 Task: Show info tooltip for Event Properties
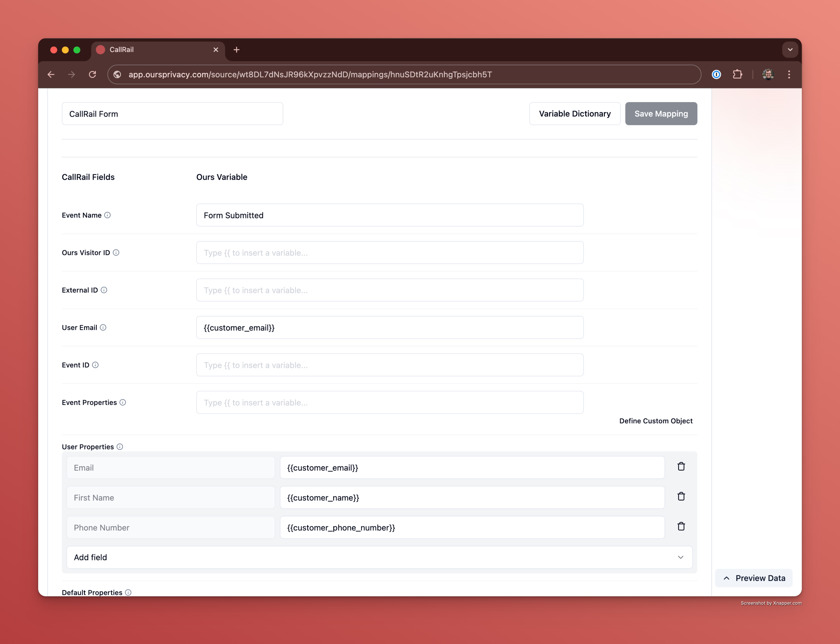click(123, 402)
